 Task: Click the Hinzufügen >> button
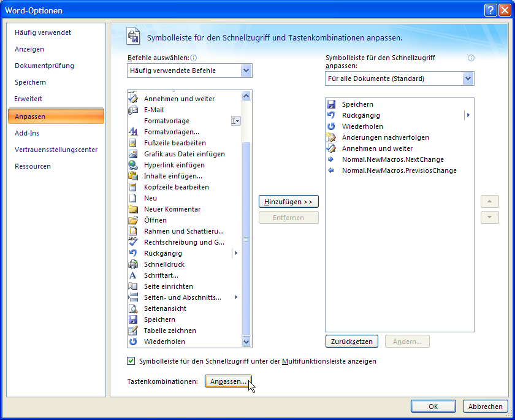click(x=288, y=202)
